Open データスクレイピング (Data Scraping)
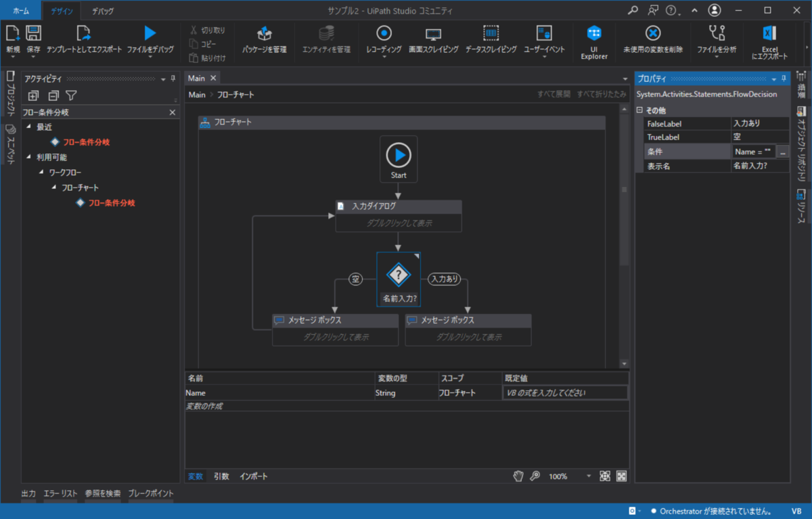Viewport: 812px width, 519px height. pos(491,39)
